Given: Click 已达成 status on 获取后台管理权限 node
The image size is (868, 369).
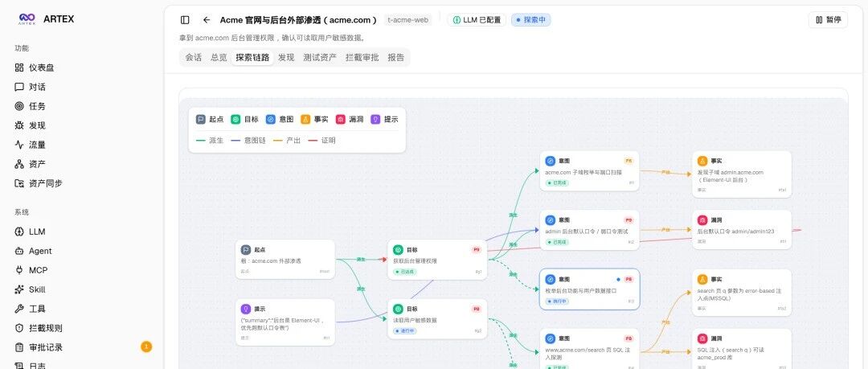Looking at the screenshot, I should click(x=404, y=272).
